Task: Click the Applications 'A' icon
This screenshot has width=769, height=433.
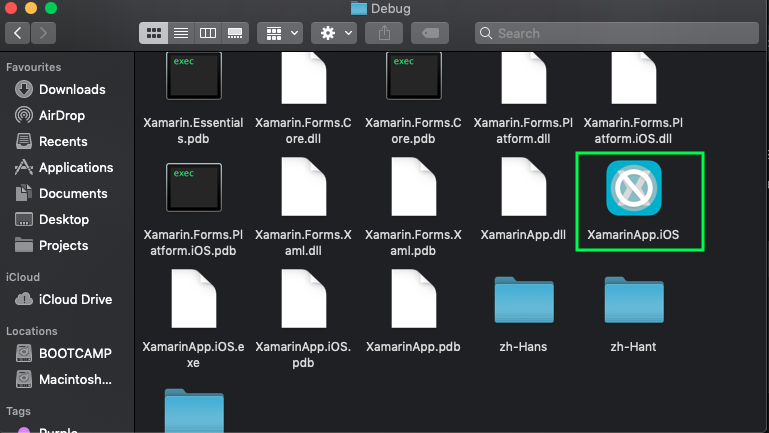Action: pyautogui.click(x=24, y=167)
